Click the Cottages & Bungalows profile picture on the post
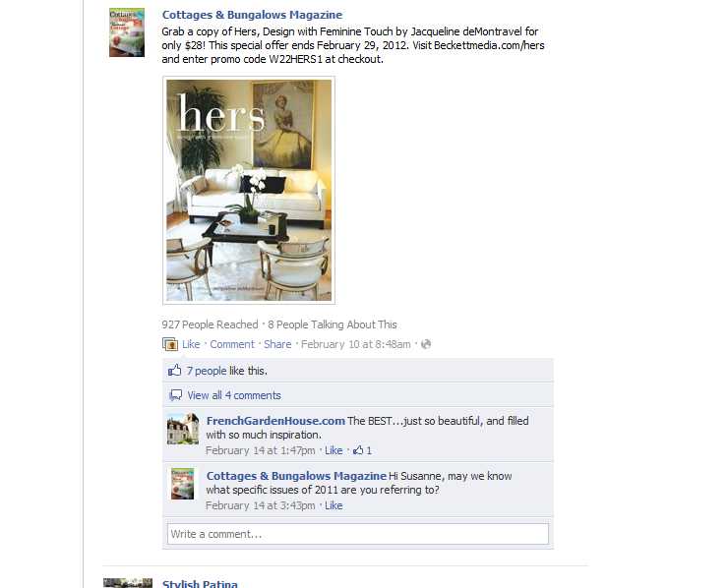The height and width of the screenshot is (588, 728). tap(127, 32)
